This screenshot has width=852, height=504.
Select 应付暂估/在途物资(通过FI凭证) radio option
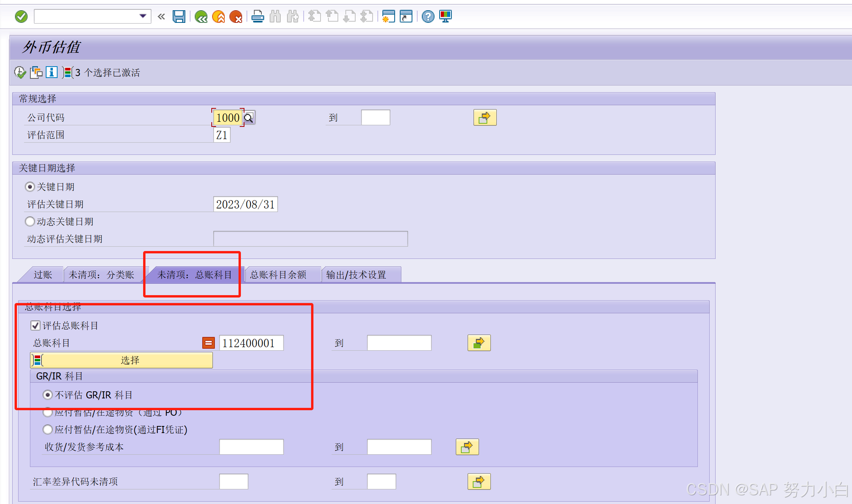(48, 430)
